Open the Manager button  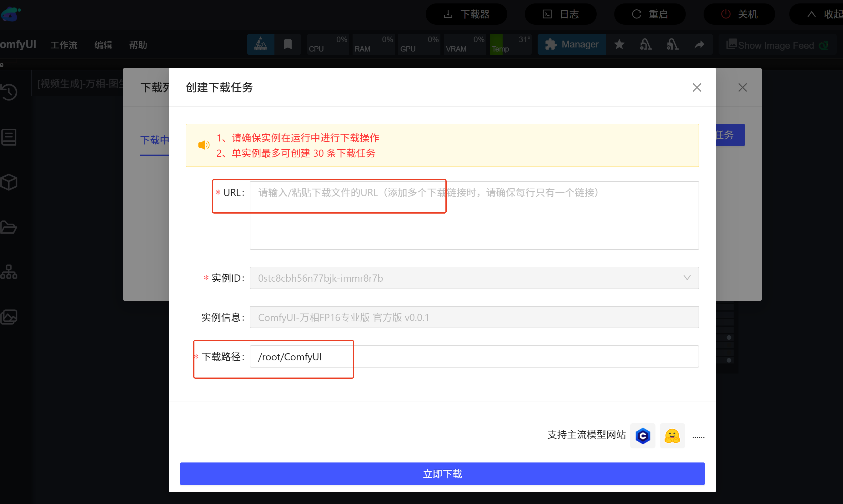572,44
